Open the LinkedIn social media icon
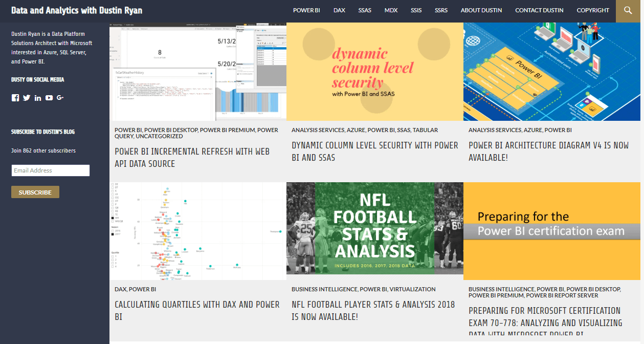 tap(38, 98)
